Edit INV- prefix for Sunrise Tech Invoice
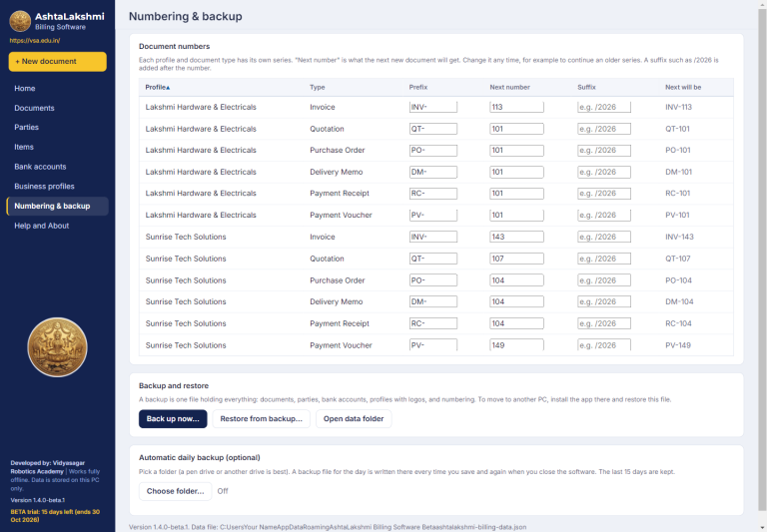This screenshot has width=767, height=532. tap(432, 237)
